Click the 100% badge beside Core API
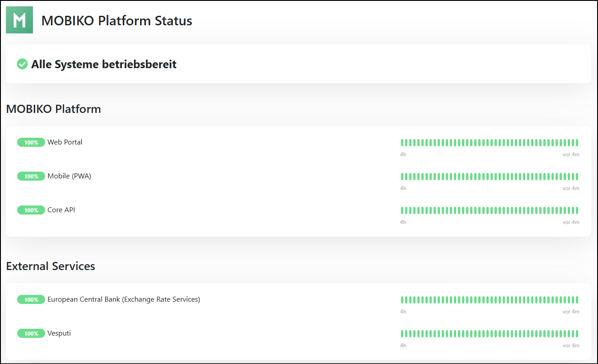 [x=31, y=210]
